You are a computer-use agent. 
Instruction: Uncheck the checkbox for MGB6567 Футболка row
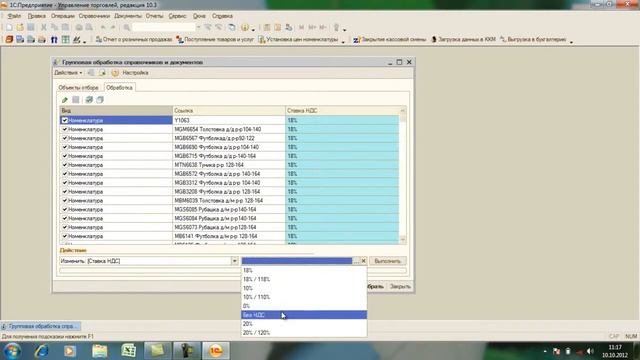point(64,138)
